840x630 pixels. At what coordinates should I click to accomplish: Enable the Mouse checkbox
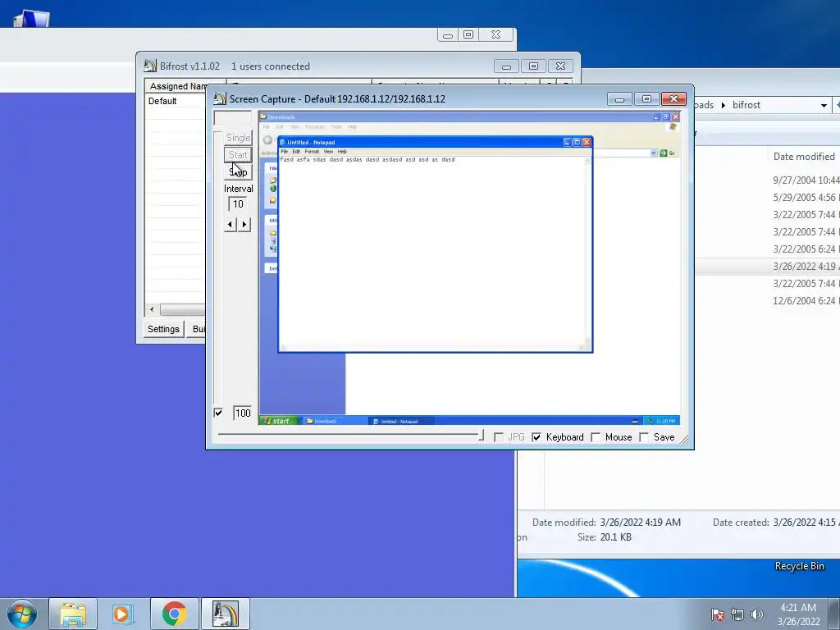pos(596,437)
